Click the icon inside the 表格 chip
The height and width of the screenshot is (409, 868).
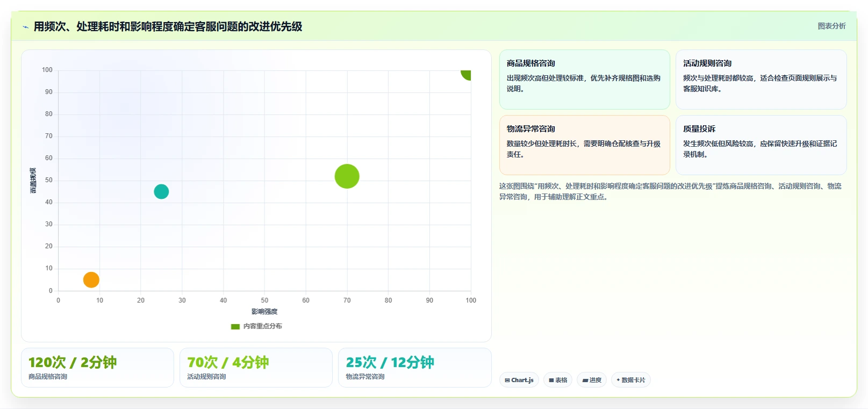tap(551, 380)
